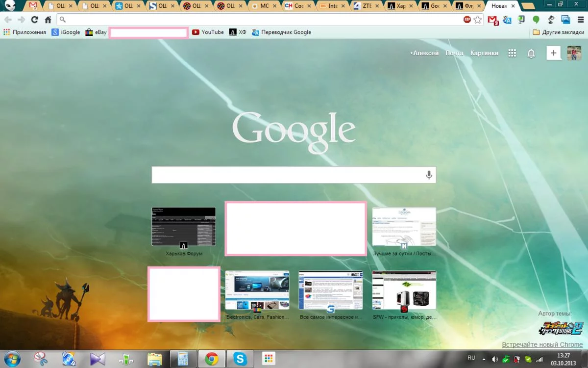Open the Картинки images link

click(x=484, y=53)
